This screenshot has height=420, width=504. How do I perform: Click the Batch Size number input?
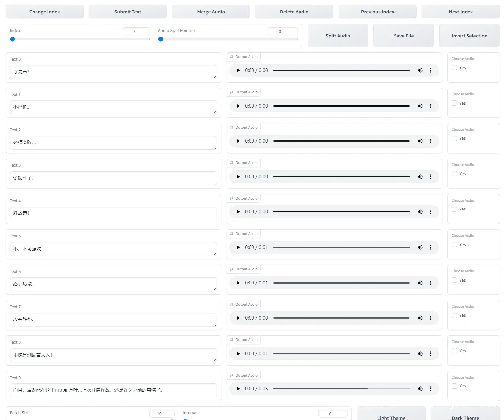click(x=162, y=414)
